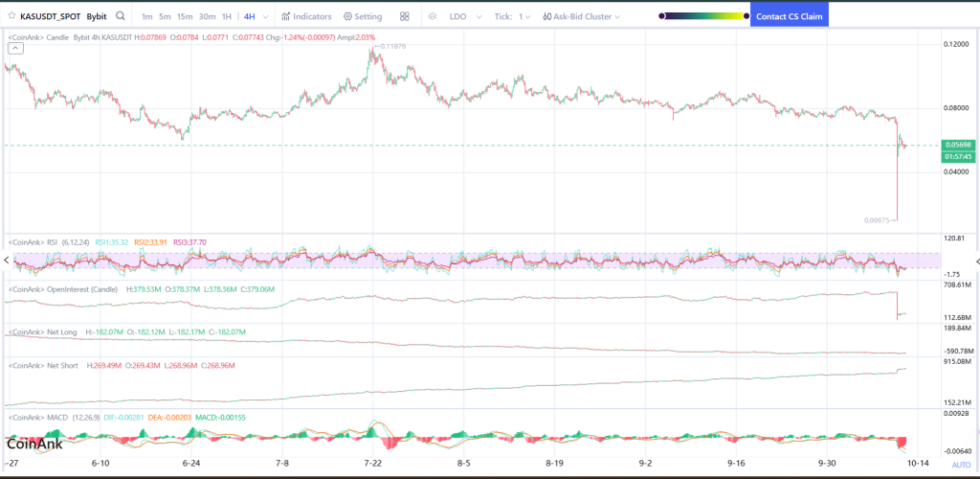This screenshot has height=479, width=980.
Task: Expand the timeframe dropdown next to 4H
Action: pos(264,16)
